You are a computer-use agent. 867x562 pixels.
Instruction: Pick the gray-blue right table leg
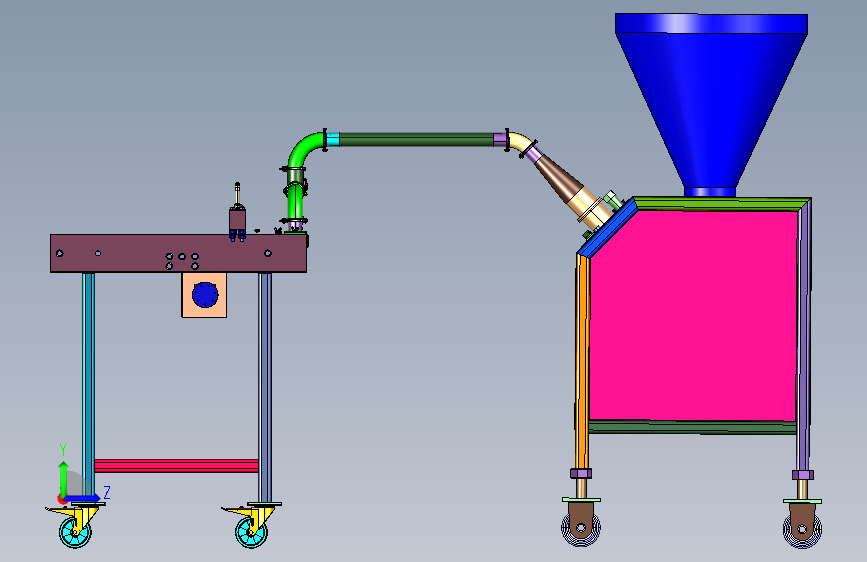[x=265, y=387]
